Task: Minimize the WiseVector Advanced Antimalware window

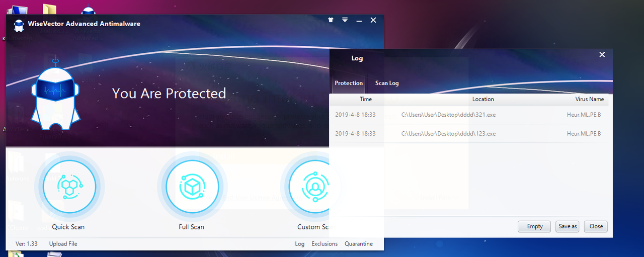Action: point(359,21)
